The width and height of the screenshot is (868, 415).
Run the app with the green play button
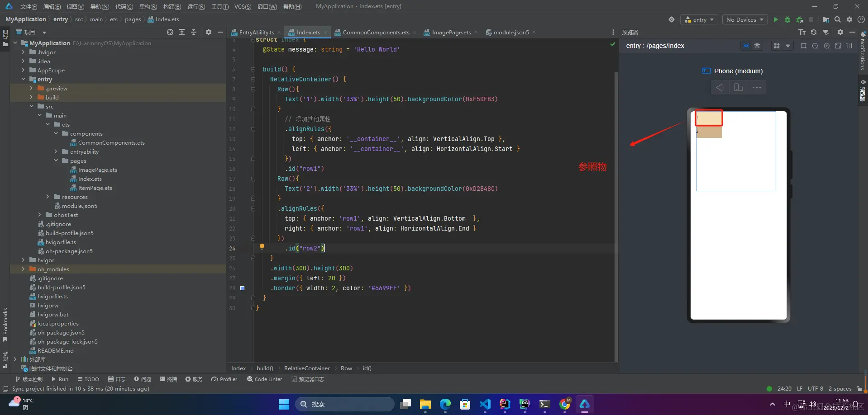pyautogui.click(x=776, y=19)
